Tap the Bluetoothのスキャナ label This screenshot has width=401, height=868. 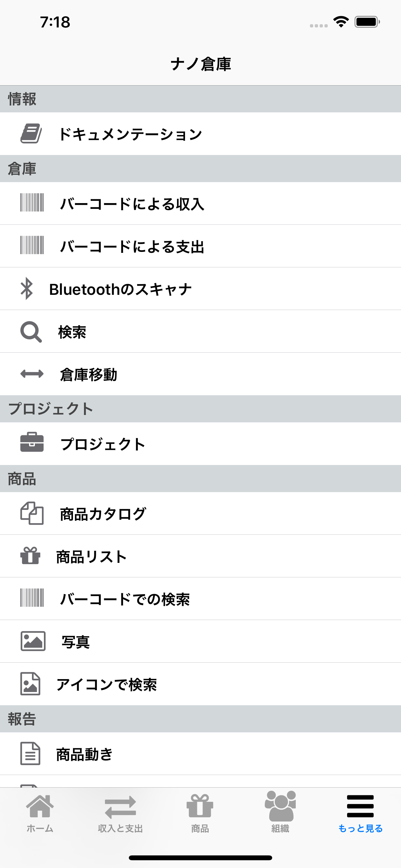(x=120, y=289)
